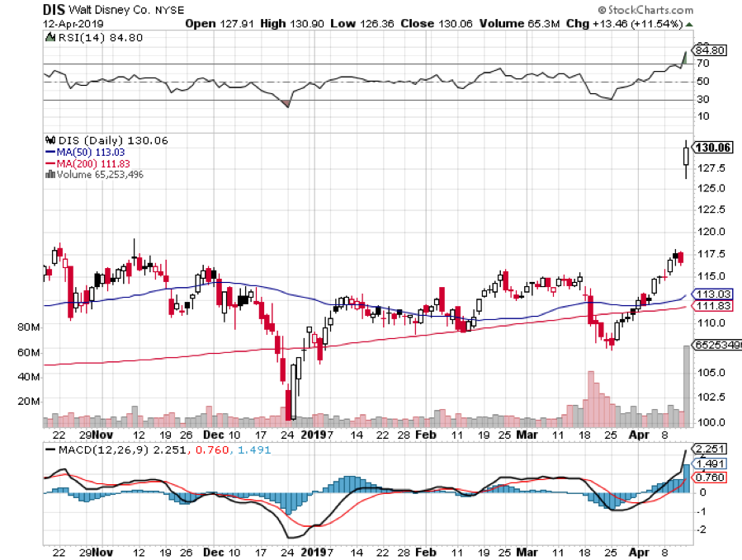Click the 80M volume scale label

click(29, 327)
